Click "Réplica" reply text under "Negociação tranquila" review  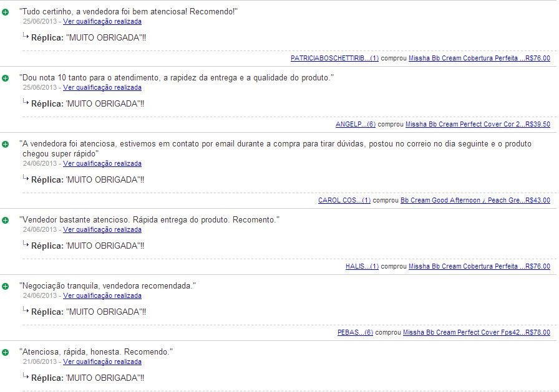[89, 312]
